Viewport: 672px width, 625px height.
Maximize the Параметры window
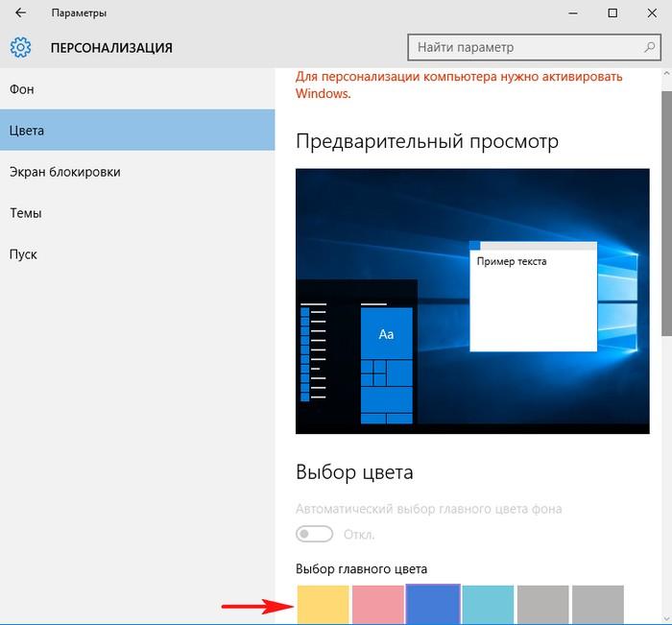click(612, 12)
